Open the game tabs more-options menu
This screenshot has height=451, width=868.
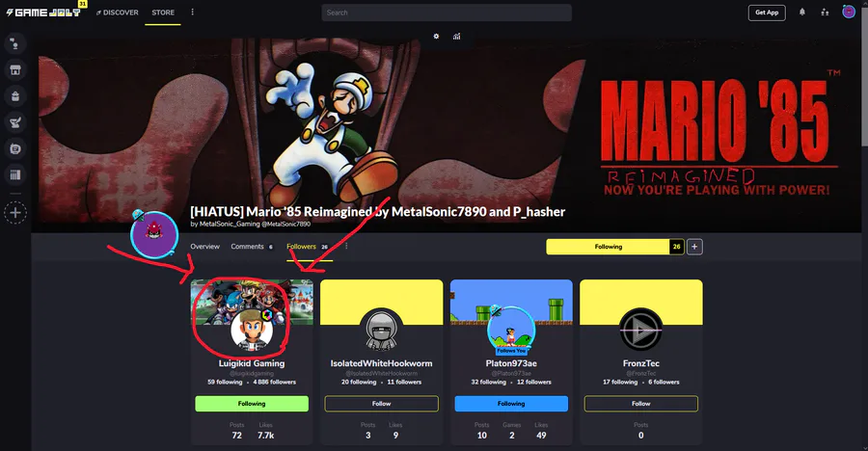[346, 247]
